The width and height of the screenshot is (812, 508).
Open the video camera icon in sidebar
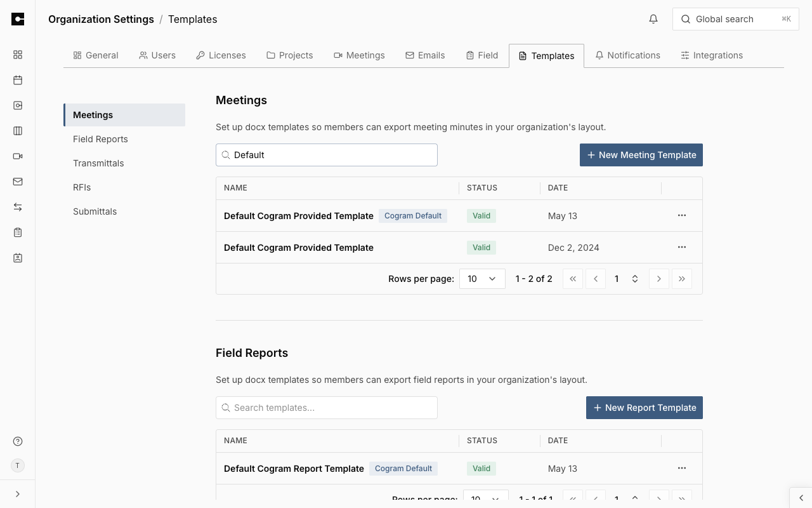pos(18,156)
